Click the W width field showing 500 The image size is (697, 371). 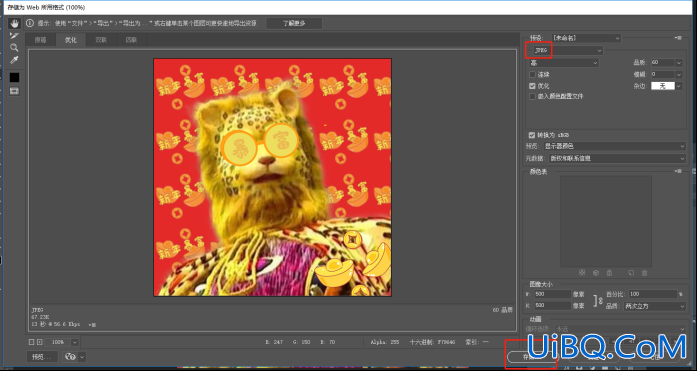coord(553,294)
